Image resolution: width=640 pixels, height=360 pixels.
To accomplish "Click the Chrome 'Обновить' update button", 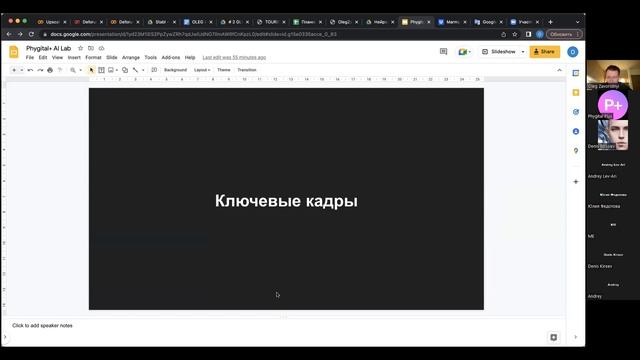I will click(x=564, y=34).
